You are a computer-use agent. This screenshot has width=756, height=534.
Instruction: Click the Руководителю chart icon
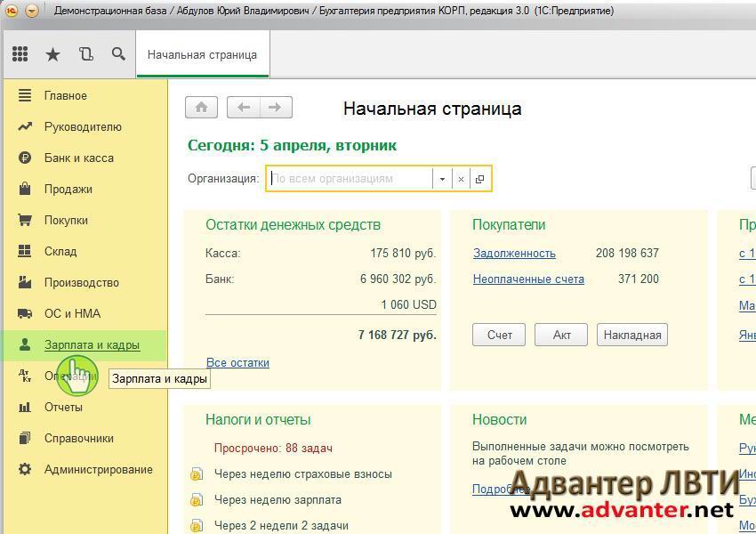click(x=25, y=127)
